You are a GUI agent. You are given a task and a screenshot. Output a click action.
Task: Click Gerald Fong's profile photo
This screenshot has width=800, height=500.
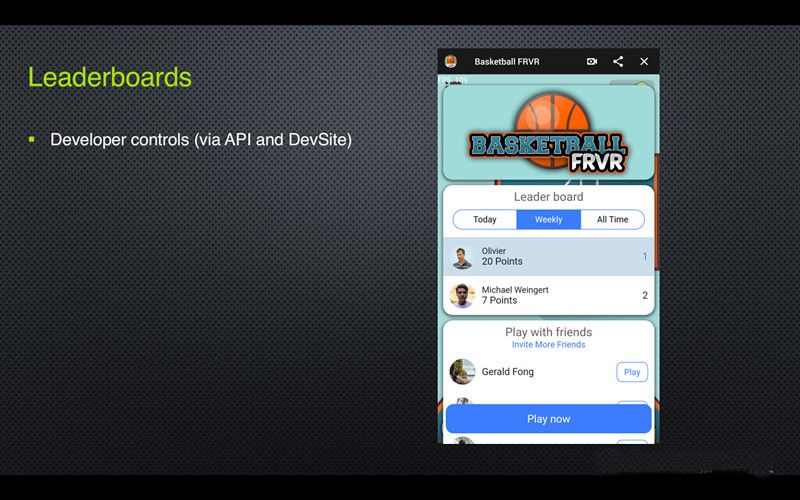(462, 372)
